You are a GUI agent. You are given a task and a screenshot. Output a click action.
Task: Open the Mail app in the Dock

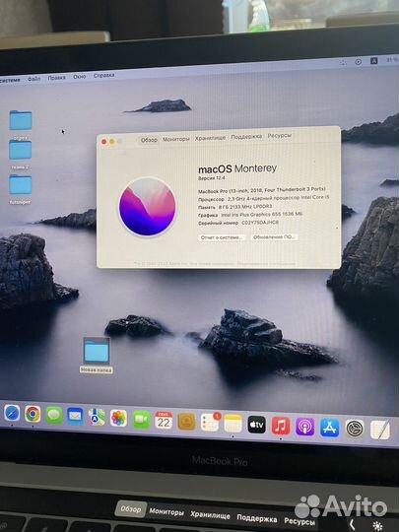click(x=75, y=417)
